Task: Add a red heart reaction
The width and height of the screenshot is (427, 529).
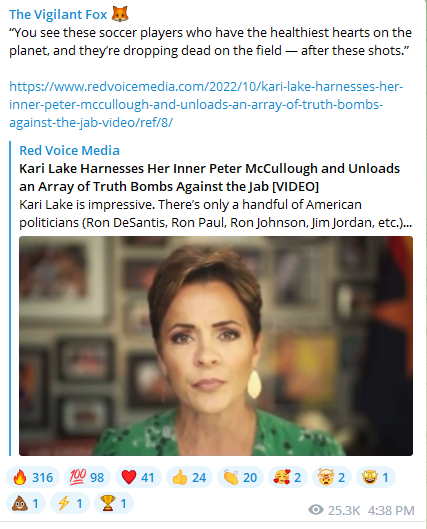Action: [138, 477]
